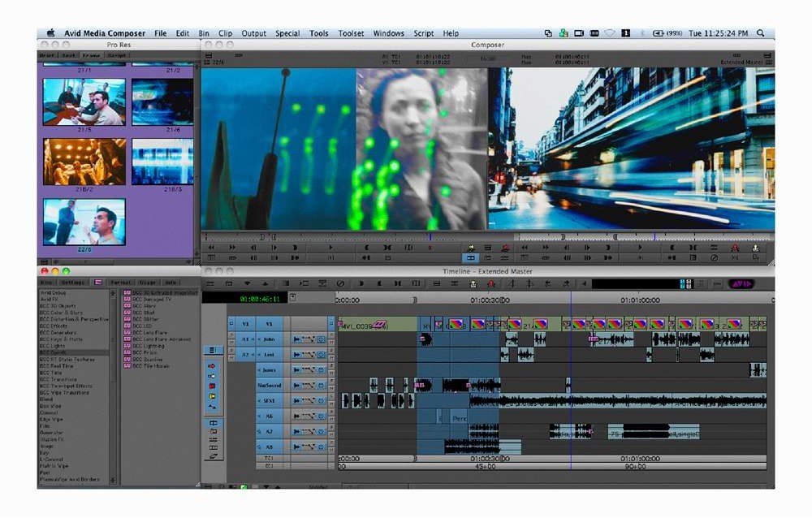Select BCC Lights effect category
Screen dimensions: 812x518
pyautogui.click(x=52, y=346)
